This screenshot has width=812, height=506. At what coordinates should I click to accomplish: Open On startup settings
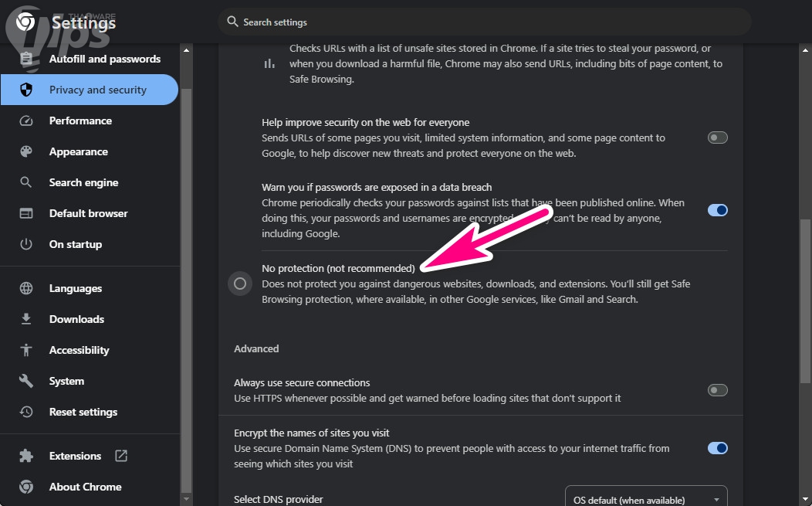90,244
